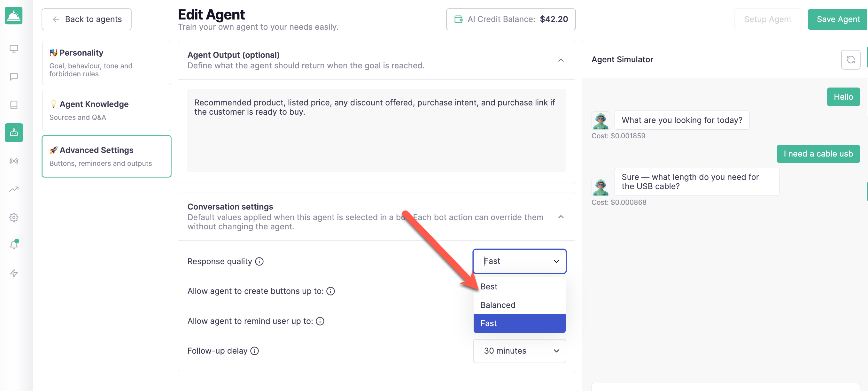Screen dimensions: 868x391
Task: Click Back to agents button
Action: (87, 19)
